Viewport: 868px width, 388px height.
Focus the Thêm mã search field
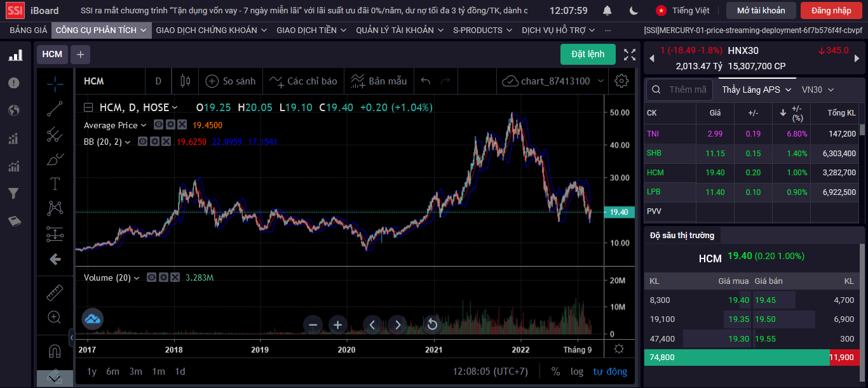pyautogui.click(x=679, y=90)
